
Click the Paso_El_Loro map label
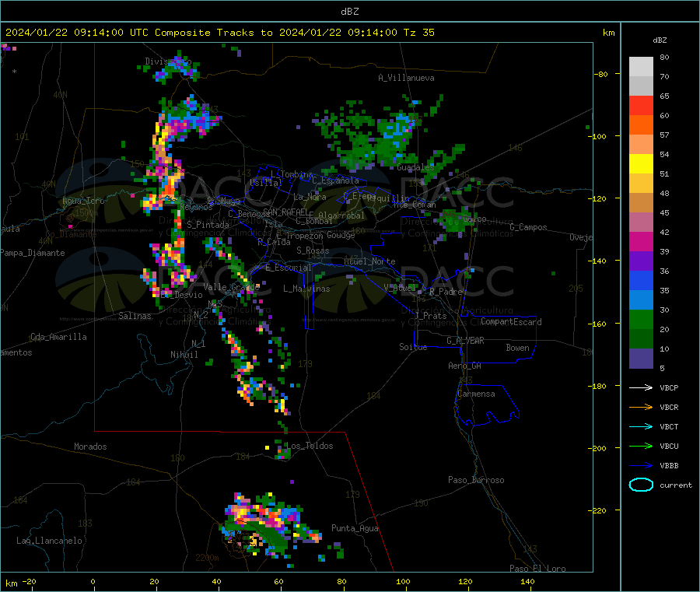tap(537, 569)
